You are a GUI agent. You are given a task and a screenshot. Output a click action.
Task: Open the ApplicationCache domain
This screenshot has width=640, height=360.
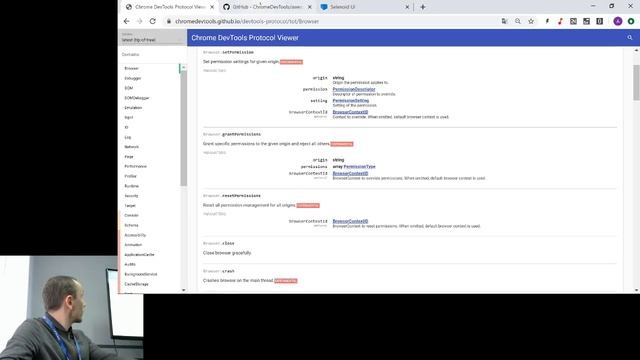click(139, 255)
